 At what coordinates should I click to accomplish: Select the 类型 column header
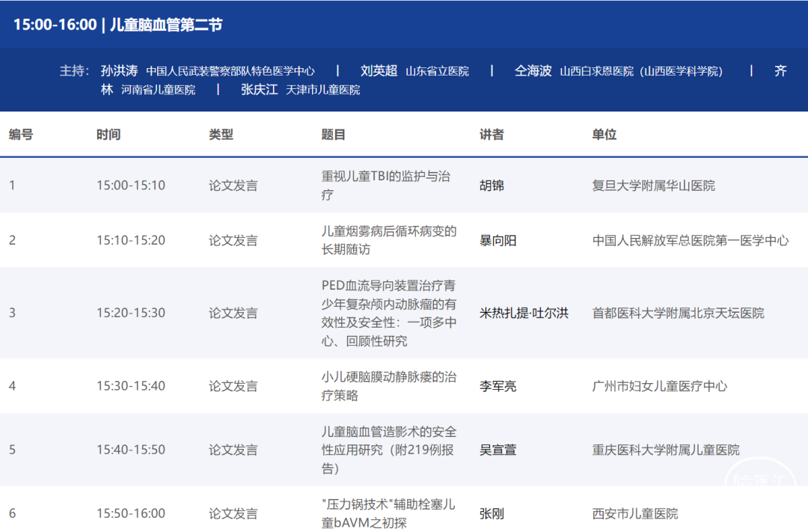coord(221,135)
